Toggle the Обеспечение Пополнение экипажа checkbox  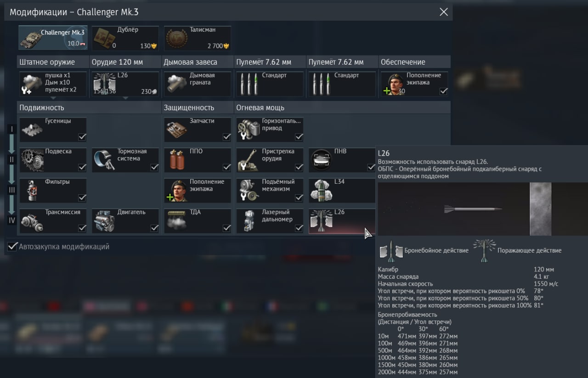click(443, 91)
